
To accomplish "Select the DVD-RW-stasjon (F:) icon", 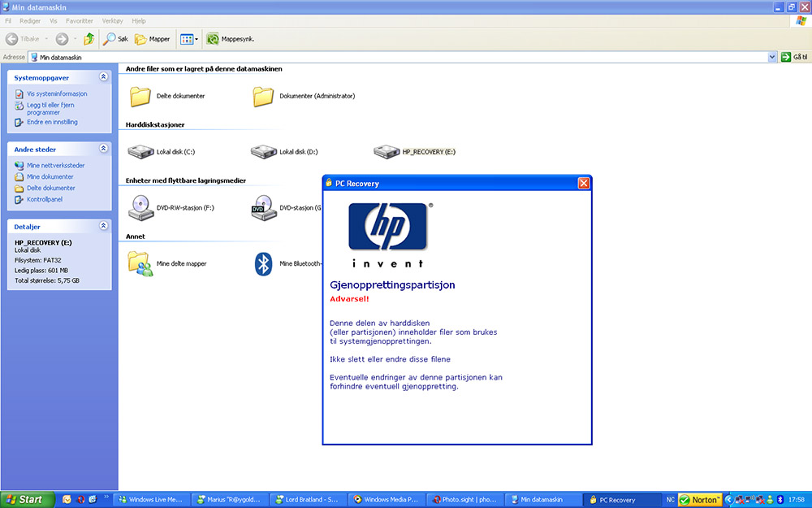I will (x=140, y=208).
